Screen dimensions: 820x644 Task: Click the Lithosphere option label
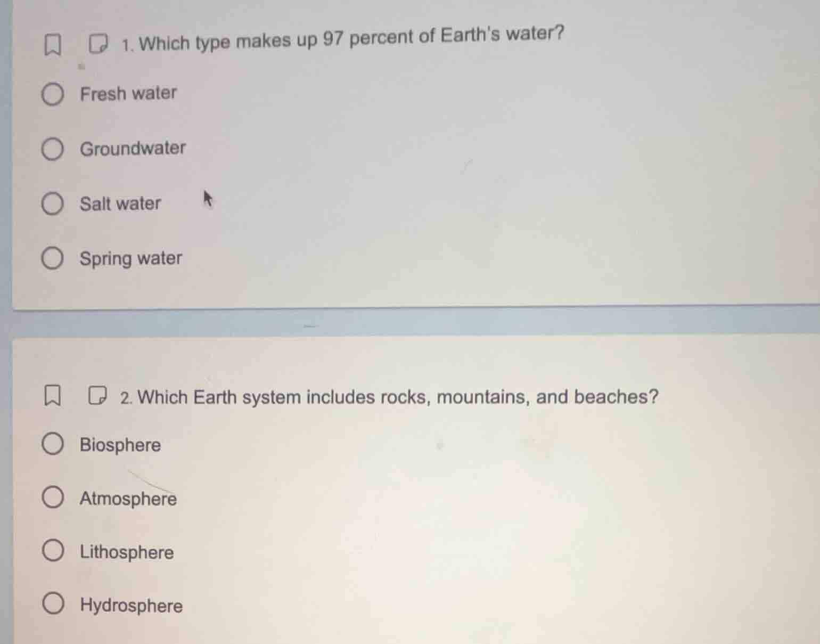126,553
